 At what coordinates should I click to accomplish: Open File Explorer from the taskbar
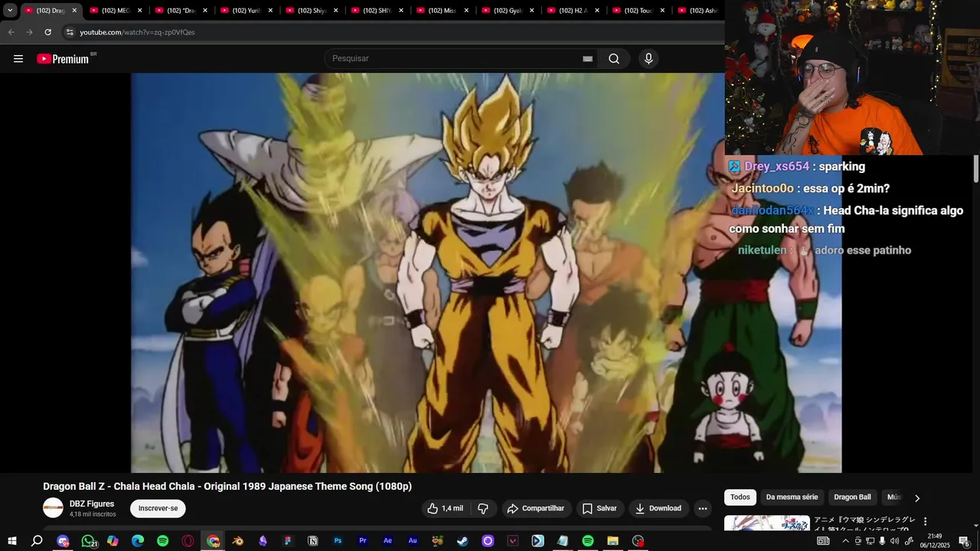tap(612, 541)
